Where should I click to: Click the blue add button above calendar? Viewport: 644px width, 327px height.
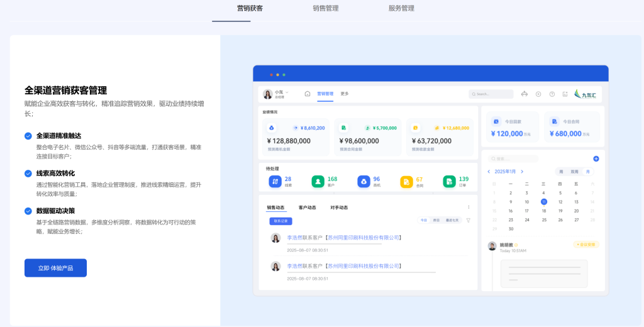click(x=596, y=159)
